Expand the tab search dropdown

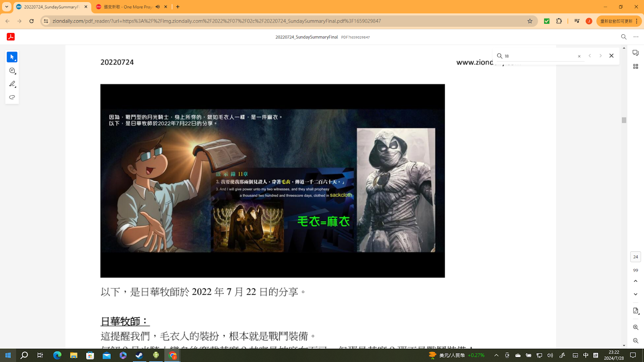click(6, 7)
